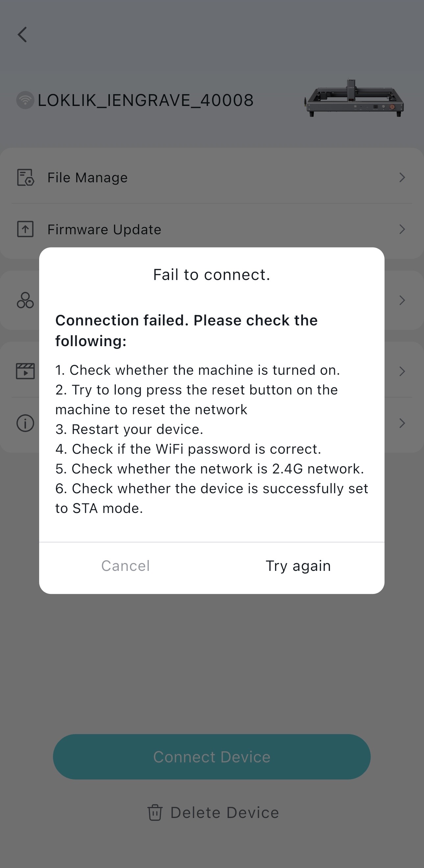This screenshot has width=424, height=868.
Task: Tap the back arrow icon
Action: coord(22,34)
